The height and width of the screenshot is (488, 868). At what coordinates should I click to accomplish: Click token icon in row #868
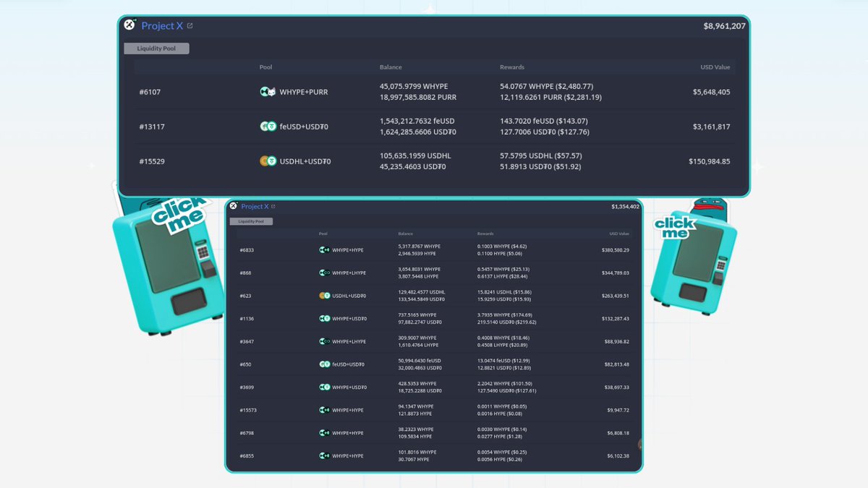click(325, 273)
